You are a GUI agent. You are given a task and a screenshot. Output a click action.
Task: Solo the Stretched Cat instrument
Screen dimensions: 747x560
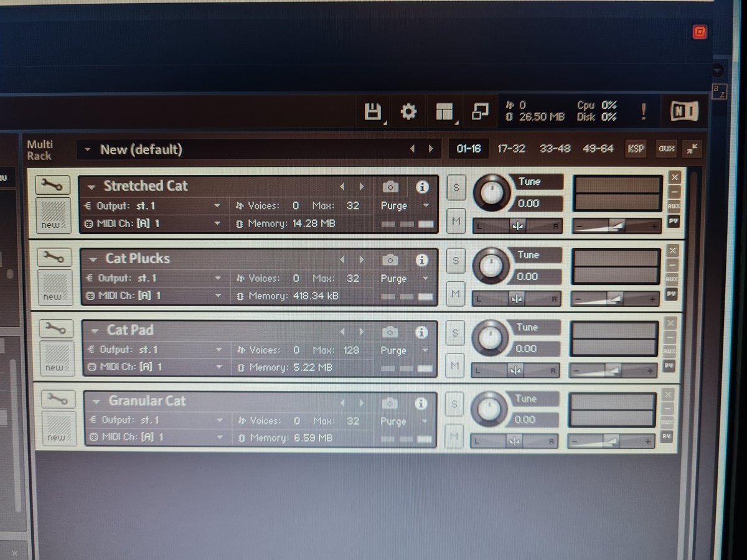tap(456, 189)
